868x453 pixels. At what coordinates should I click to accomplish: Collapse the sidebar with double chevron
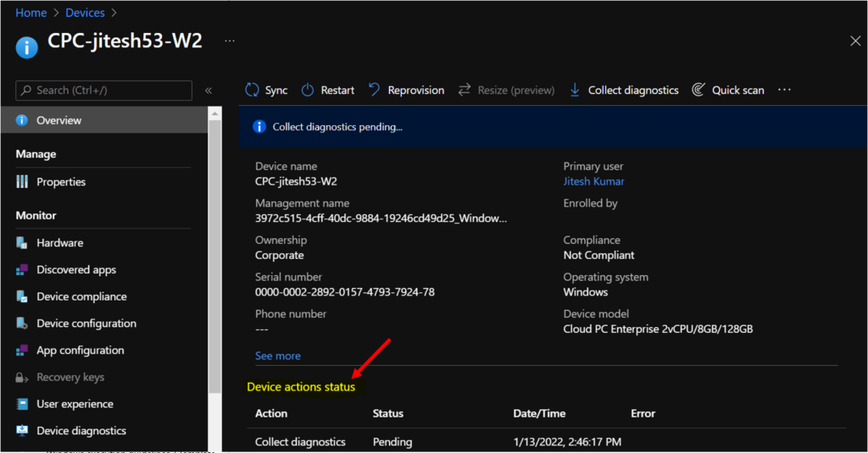209,90
